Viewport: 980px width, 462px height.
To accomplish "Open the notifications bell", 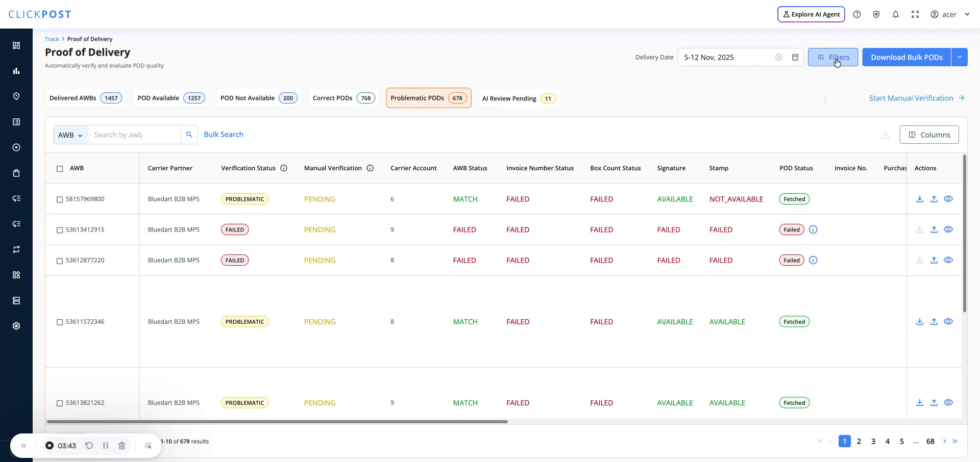I will [896, 14].
